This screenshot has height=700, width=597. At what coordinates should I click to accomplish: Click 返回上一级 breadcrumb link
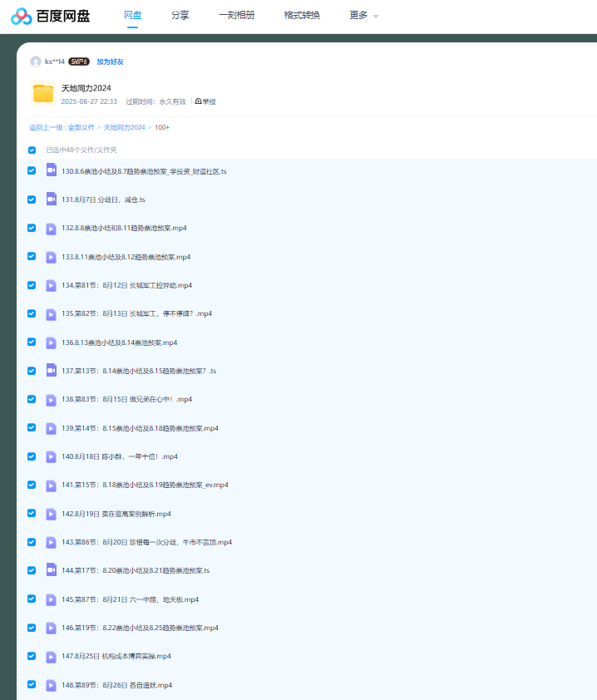coord(46,127)
